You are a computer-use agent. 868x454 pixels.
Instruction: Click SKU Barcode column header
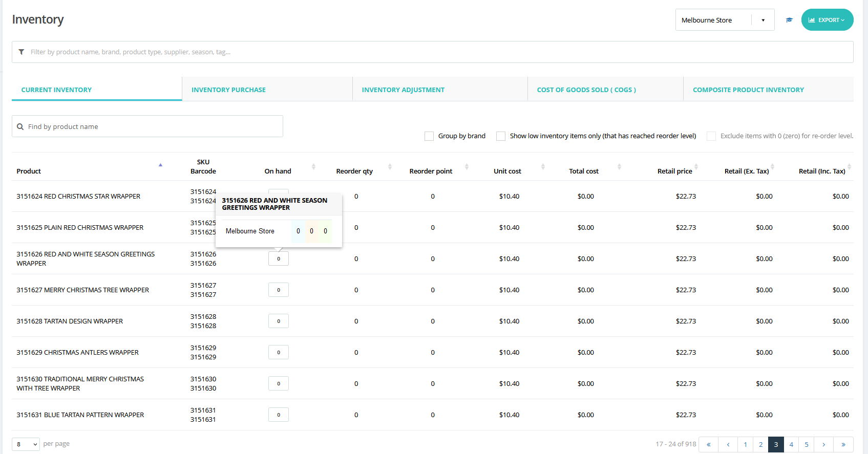point(203,166)
